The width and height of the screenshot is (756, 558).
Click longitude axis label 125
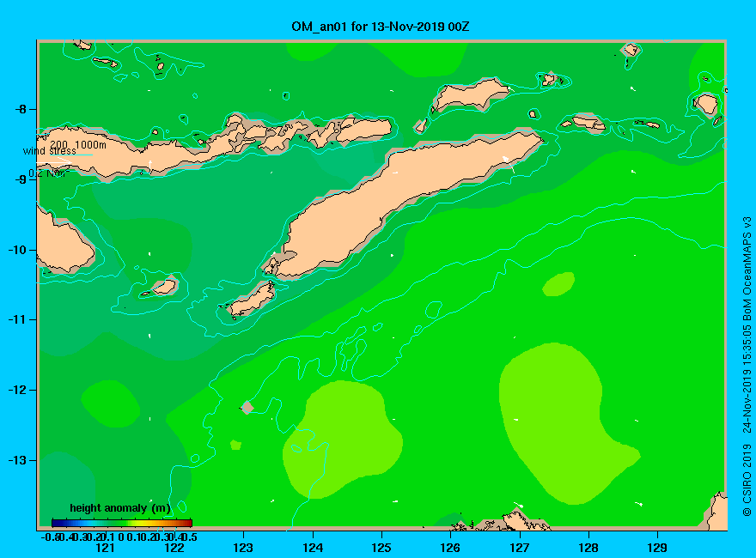(x=381, y=548)
